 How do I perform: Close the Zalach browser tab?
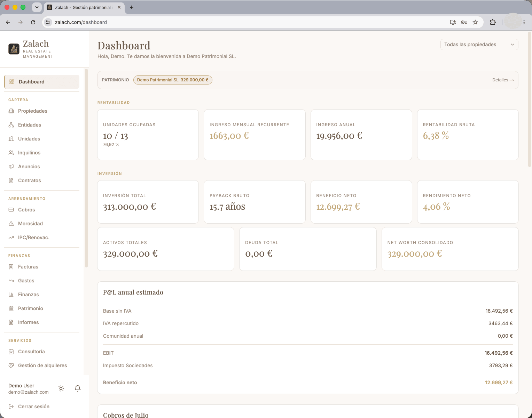[x=119, y=7]
